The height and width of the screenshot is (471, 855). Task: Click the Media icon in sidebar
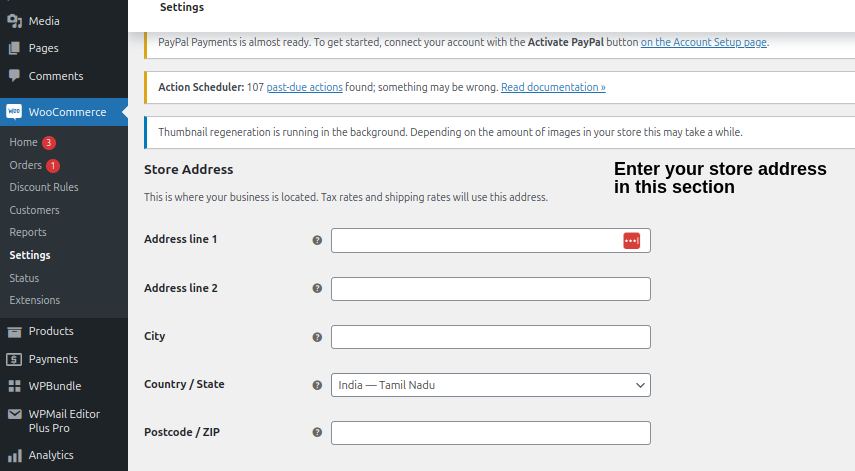(x=14, y=20)
